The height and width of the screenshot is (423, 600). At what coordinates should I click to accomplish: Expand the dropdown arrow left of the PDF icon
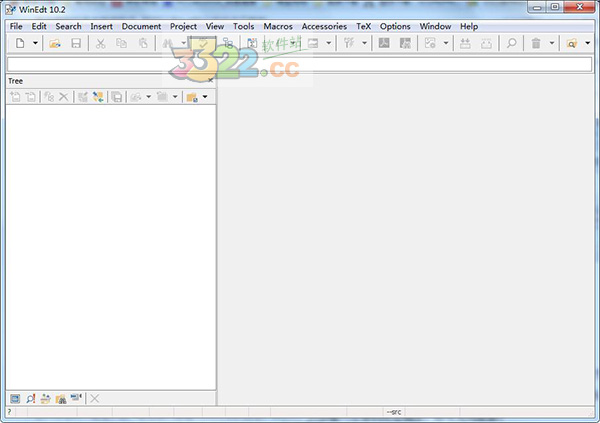pyautogui.click(x=364, y=43)
